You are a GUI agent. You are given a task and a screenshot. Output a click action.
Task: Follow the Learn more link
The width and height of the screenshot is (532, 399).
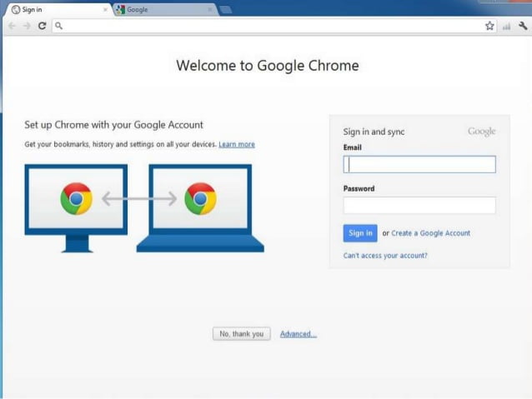237,144
